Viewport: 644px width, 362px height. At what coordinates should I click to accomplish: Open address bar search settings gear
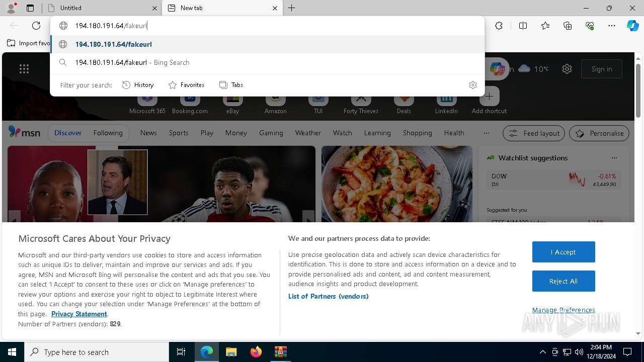(472, 85)
